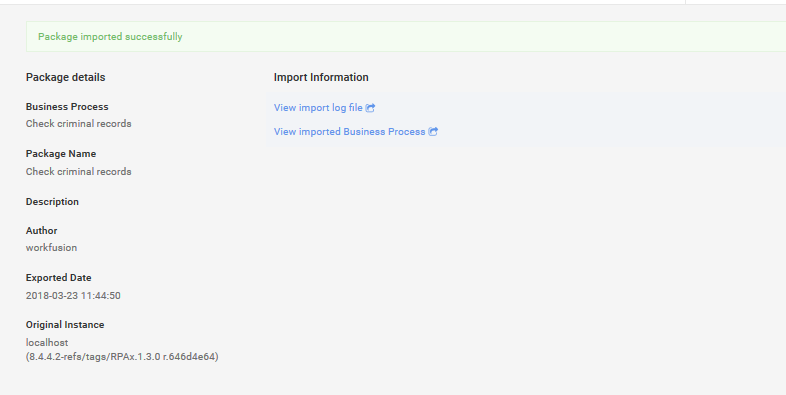Screen dimensions: 786x395
Task: Click the Package details heading
Action: [x=66, y=77]
